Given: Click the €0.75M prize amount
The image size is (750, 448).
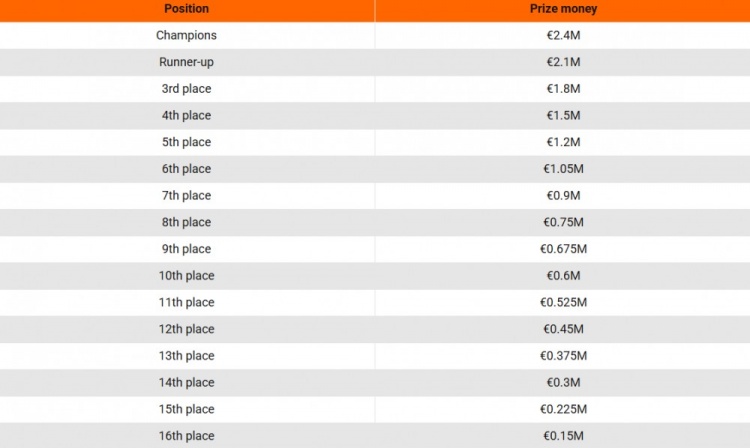Looking at the screenshot, I should [x=563, y=222].
